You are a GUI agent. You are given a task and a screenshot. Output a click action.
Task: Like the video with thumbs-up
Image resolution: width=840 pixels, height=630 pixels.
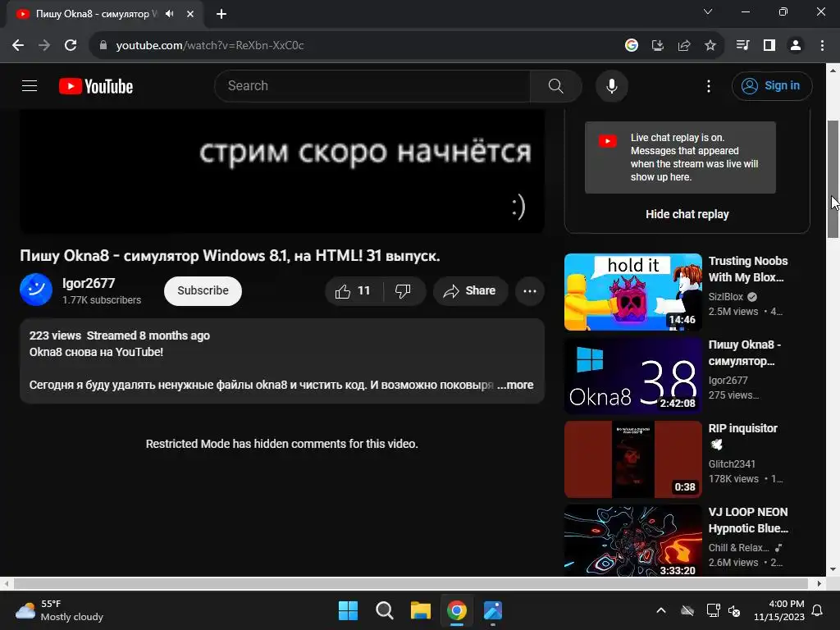tap(353, 291)
